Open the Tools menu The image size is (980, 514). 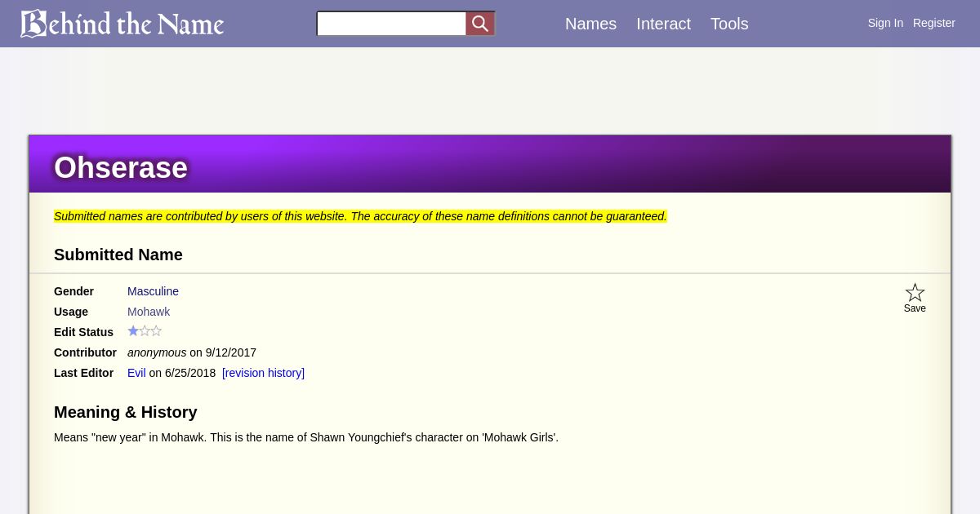click(729, 24)
